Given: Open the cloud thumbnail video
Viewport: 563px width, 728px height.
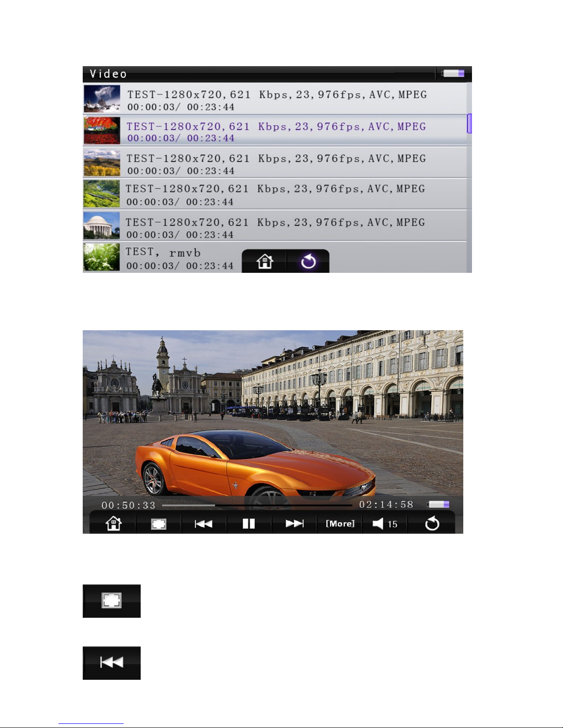Looking at the screenshot, I should (102, 98).
